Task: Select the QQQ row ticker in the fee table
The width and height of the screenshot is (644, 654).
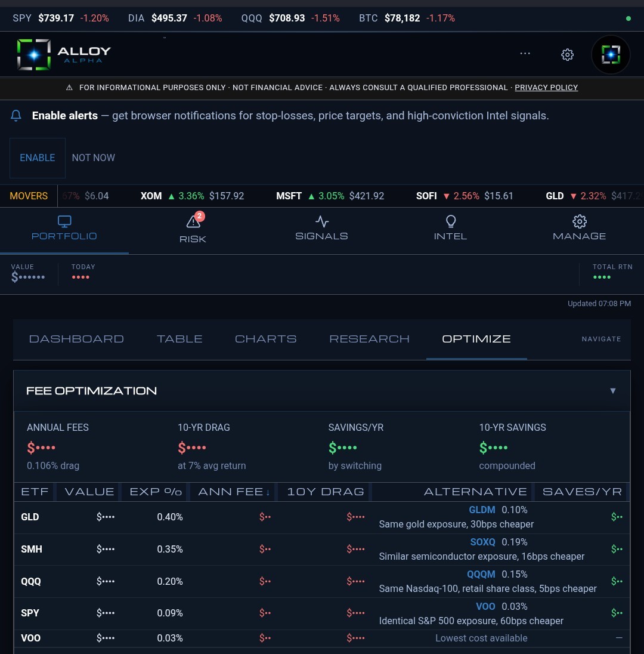Action: [x=31, y=581]
